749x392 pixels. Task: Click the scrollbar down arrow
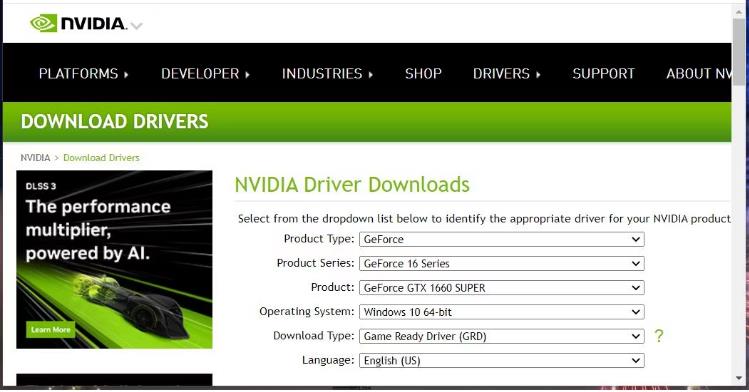[x=739, y=379]
